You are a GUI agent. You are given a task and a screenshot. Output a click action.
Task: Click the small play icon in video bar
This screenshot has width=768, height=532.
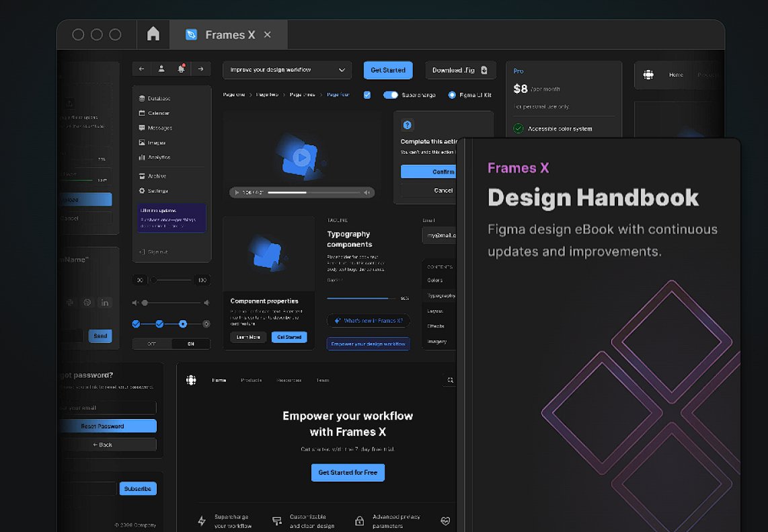coord(237,192)
